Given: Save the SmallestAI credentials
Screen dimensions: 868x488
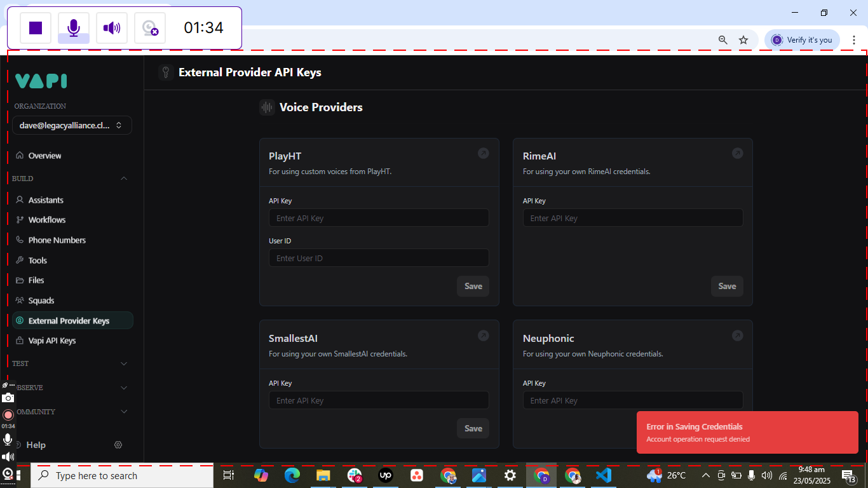Looking at the screenshot, I should [473, 428].
